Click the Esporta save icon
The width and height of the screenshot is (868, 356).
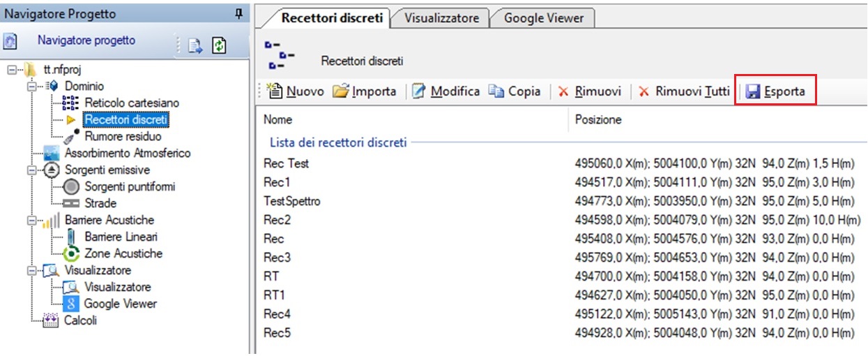pos(752,91)
